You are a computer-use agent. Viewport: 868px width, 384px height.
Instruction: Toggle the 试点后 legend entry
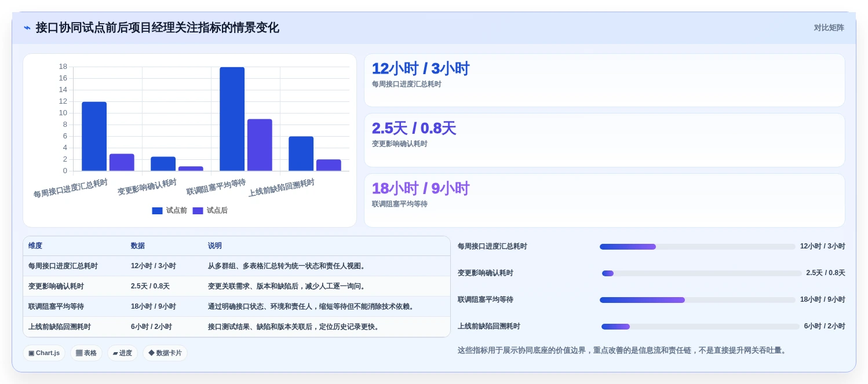pos(210,211)
